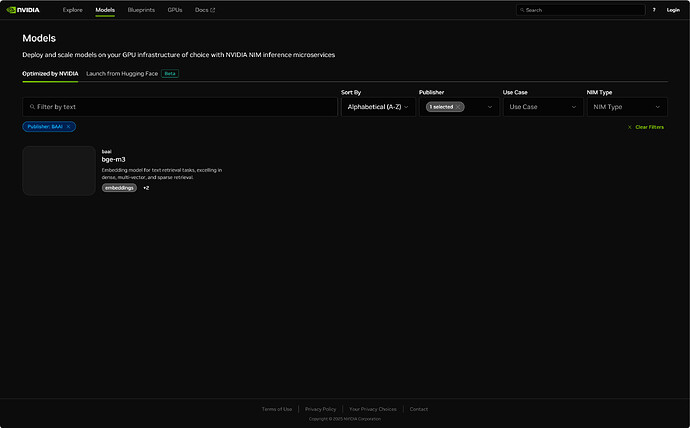Click the Login button
Viewport: 690px width, 428px height.
[x=673, y=10]
